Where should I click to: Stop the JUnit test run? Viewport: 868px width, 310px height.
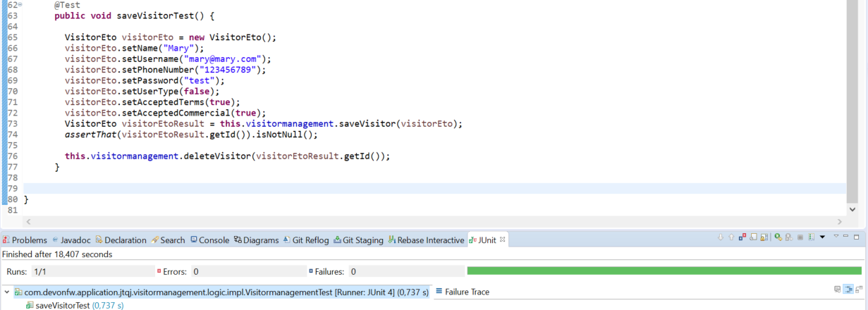800,237
